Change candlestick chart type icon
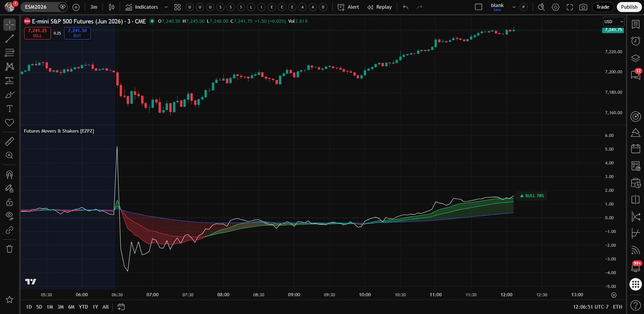The width and height of the screenshot is (644, 314). point(111,7)
